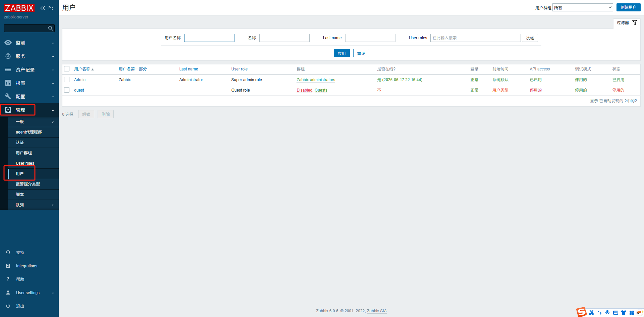Click the User settings person icon
The image size is (644, 317).
8,293
